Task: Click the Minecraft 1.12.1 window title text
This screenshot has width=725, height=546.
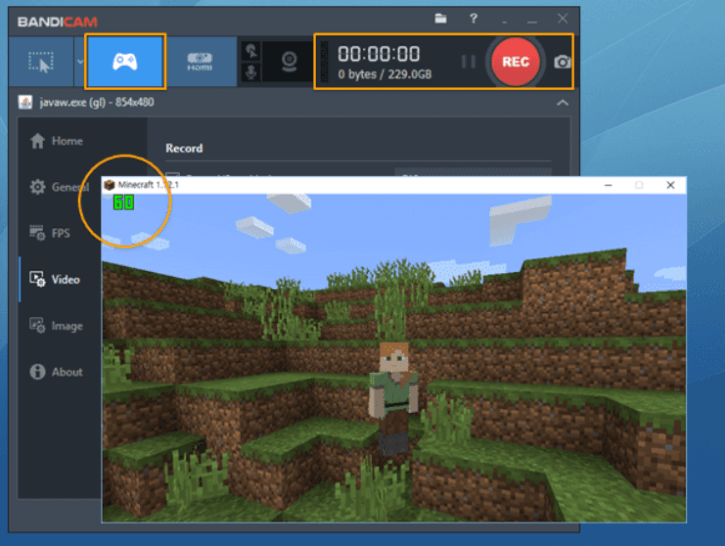Action: tap(148, 185)
